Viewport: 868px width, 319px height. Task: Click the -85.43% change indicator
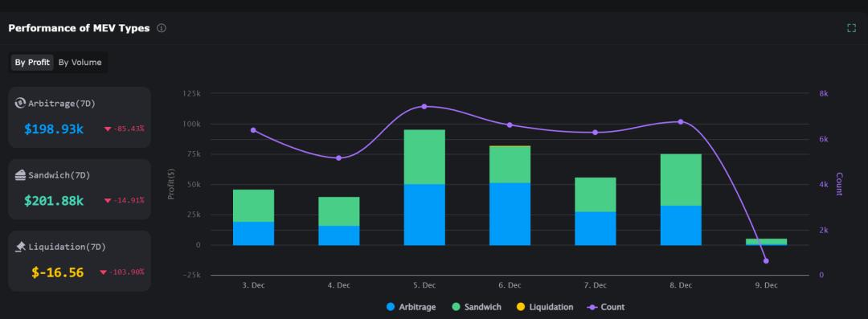tap(124, 129)
